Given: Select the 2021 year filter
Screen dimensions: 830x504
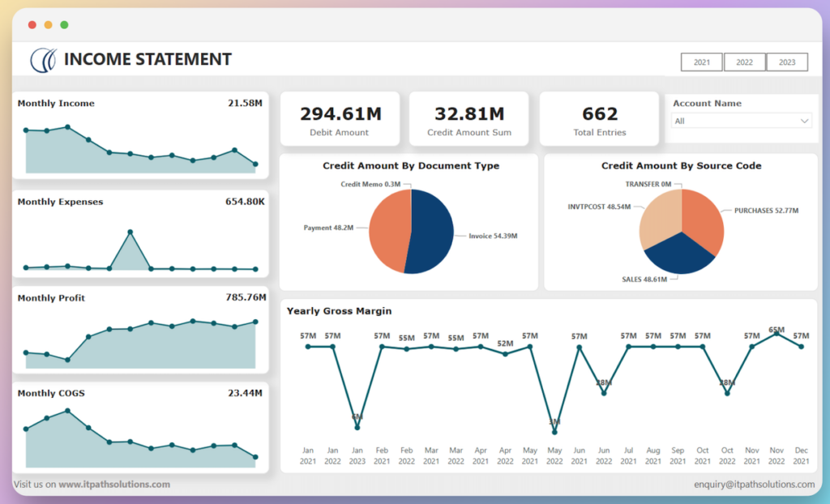Looking at the screenshot, I should pyautogui.click(x=702, y=62).
